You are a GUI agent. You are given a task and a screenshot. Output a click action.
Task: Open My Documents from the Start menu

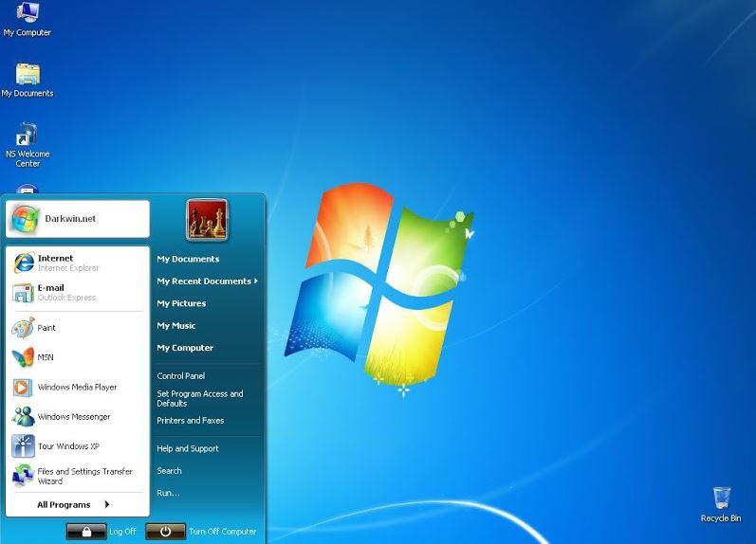[x=188, y=260]
